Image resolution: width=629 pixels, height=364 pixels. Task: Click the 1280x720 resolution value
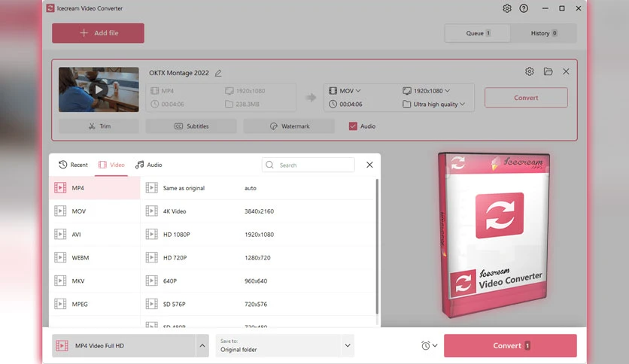257,258
